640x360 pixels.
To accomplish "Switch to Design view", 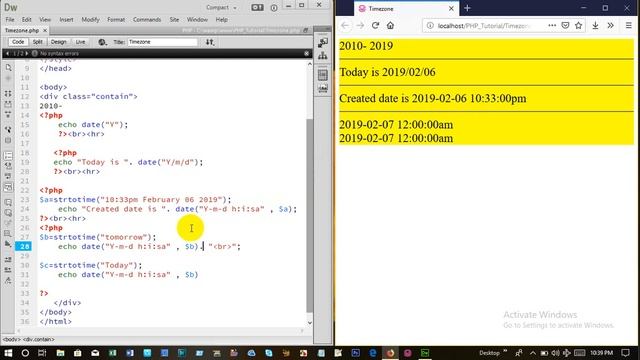I will coord(58,42).
